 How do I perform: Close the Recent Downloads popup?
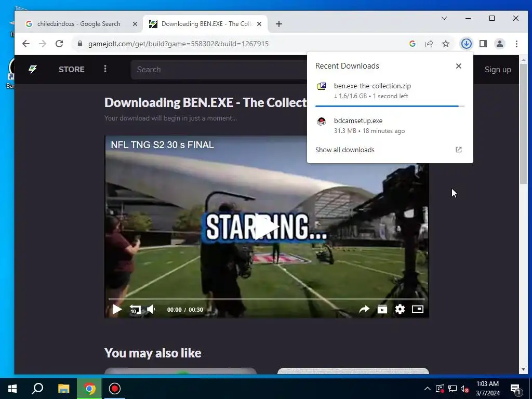tap(458, 66)
